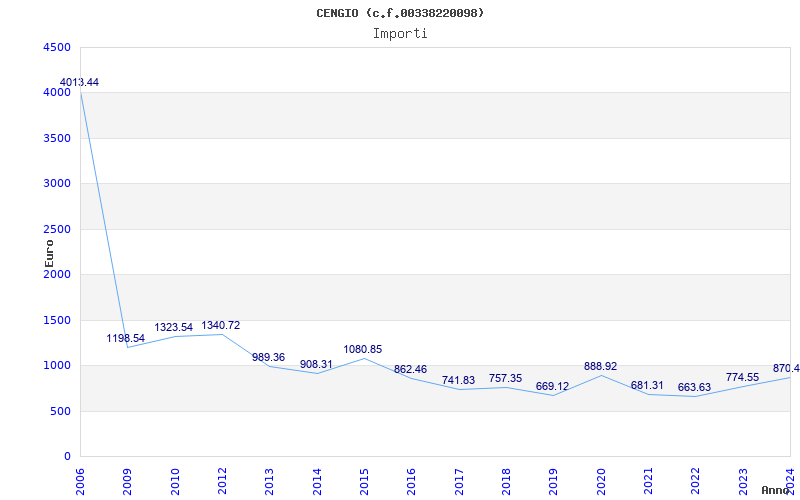
Task: Click the data label 1198.54
Action: pyautogui.click(x=126, y=338)
